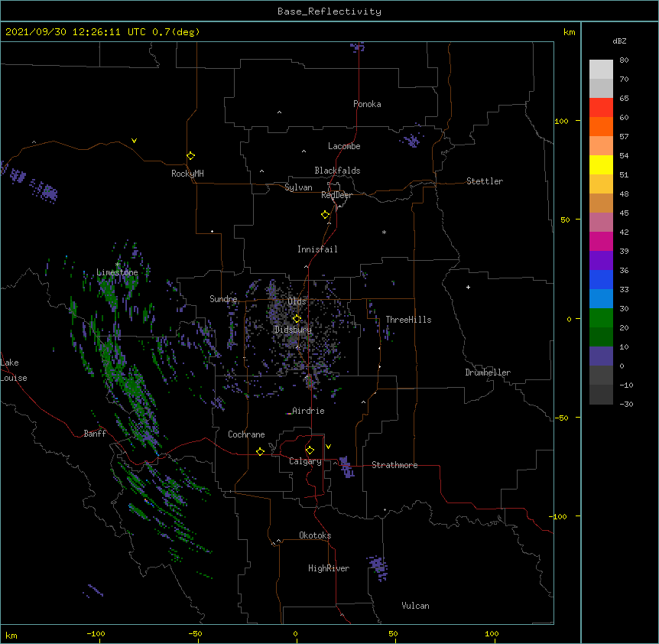Click the RedDeer city label
Viewport: 659px width, 644px height.
[x=336, y=195]
